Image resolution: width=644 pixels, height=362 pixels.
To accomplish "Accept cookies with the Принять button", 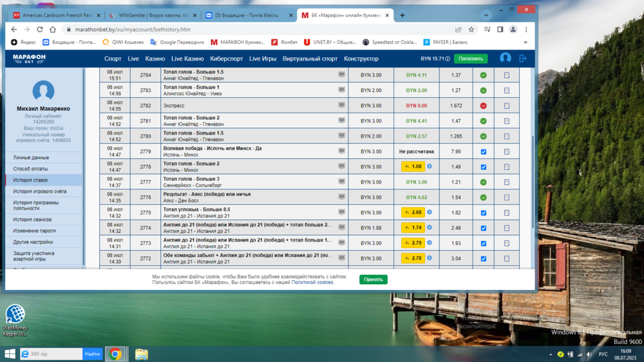I will pyautogui.click(x=374, y=280).
